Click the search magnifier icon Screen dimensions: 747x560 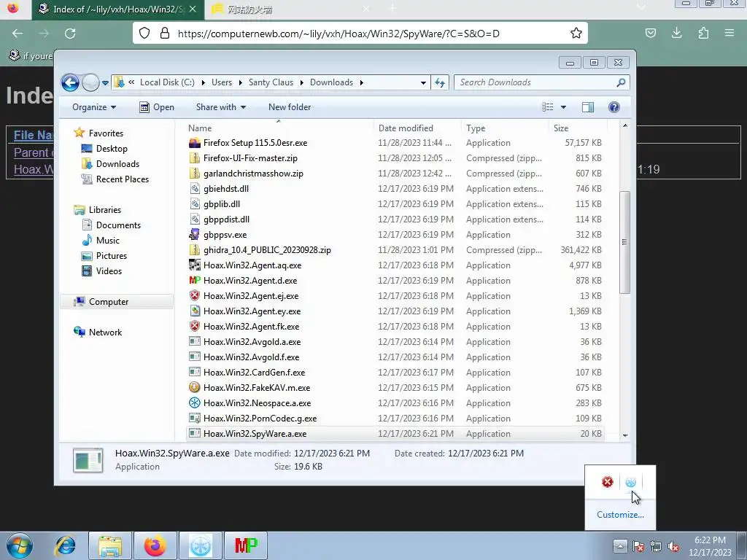click(621, 82)
